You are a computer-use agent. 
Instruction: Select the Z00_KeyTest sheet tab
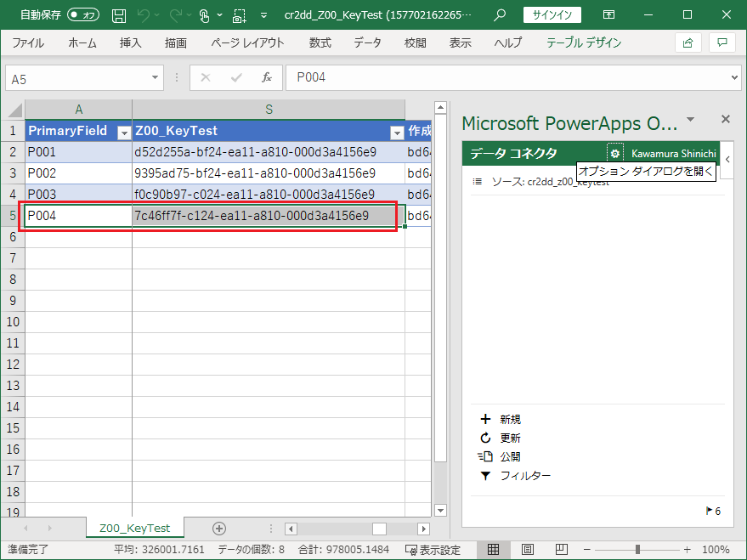(134, 528)
